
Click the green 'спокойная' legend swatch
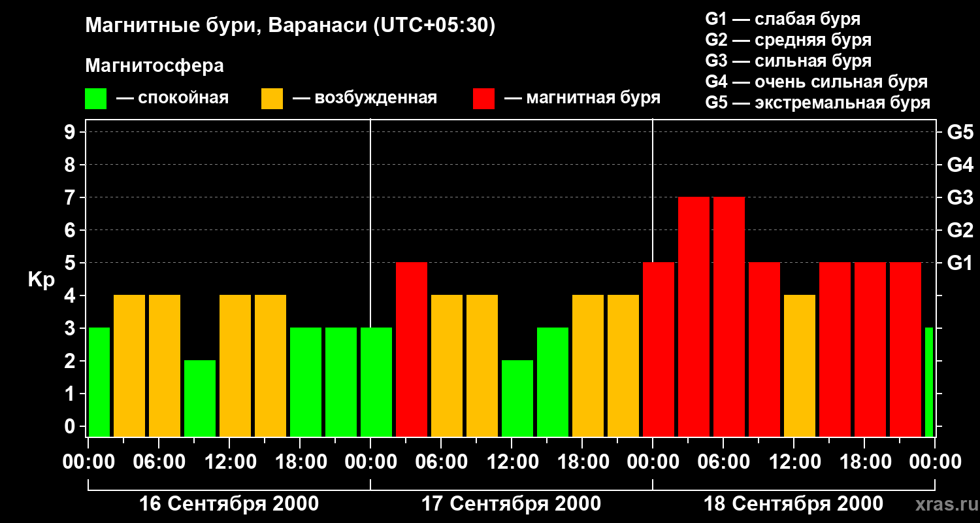95,99
